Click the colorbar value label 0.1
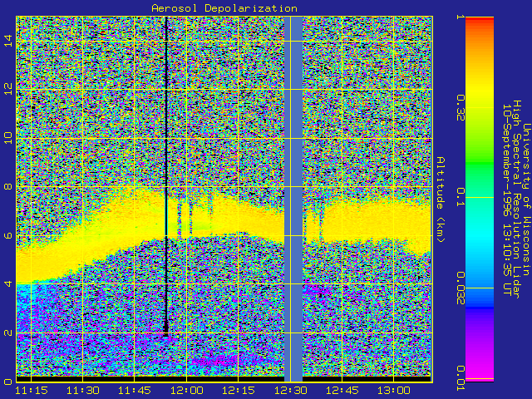532x399 pixels. (x=460, y=197)
